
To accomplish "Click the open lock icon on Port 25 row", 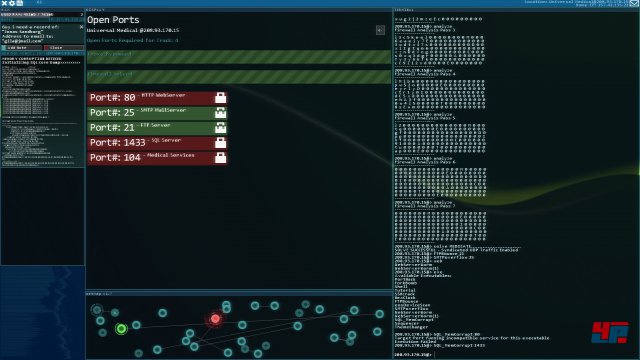I will click(220, 113).
